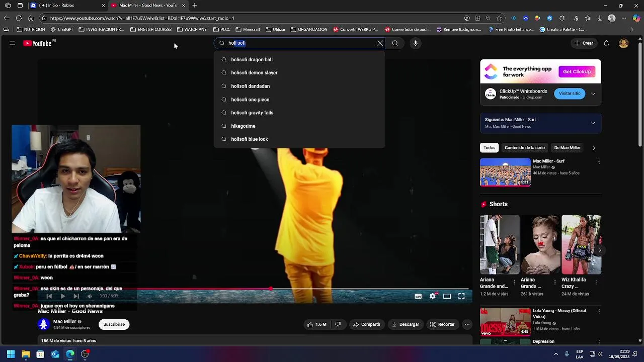This screenshot has height=362, width=644.
Task: Reload the page with the refresh icon
Action: click(19, 18)
